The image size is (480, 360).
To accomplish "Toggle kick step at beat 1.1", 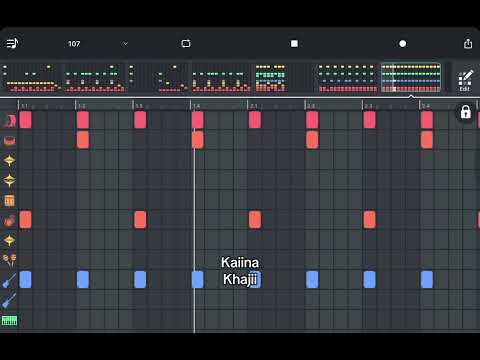I will pos(26,120).
